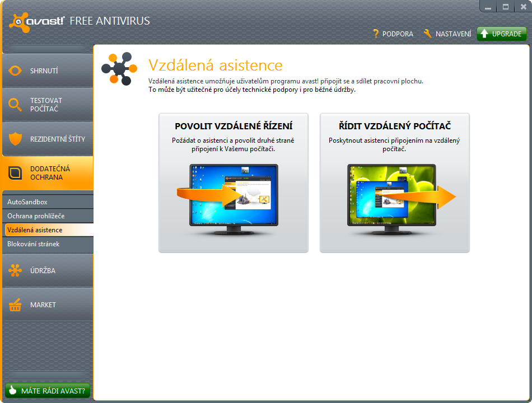Screen dimensions: 532x403
Task: Click the square icon beside Dodatečná ochrana
Action: coord(15,173)
